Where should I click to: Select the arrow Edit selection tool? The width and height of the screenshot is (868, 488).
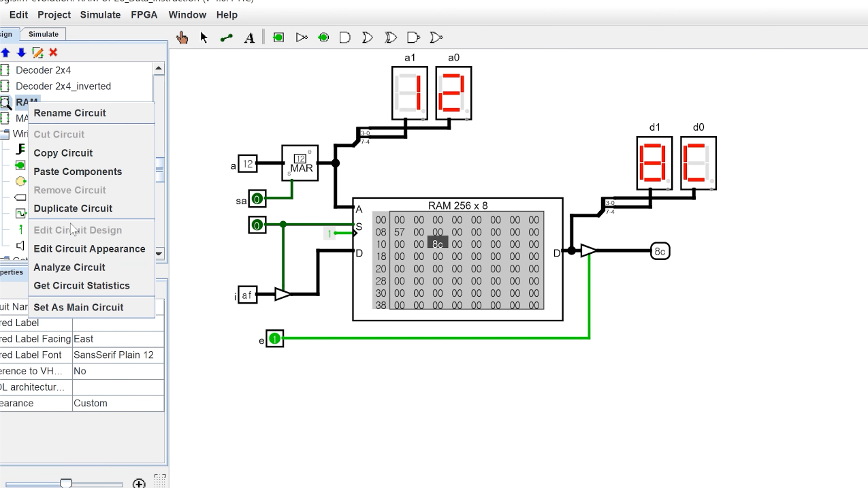204,38
